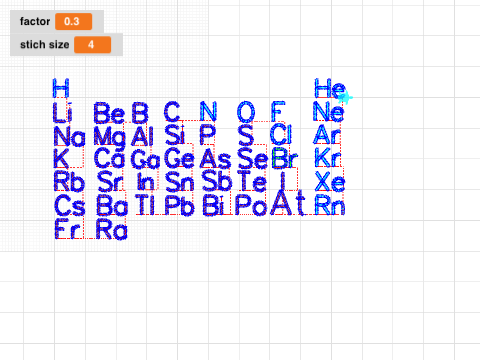Click the lone "O" oxygen symbol

[x=246, y=112]
